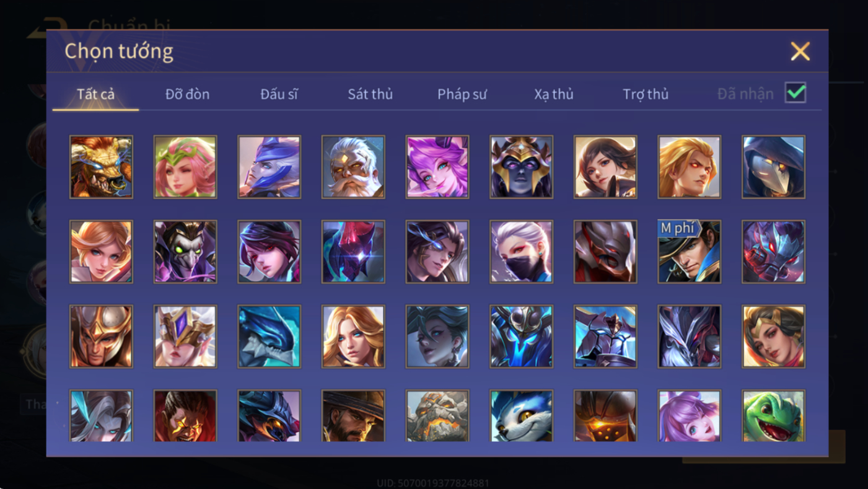This screenshot has height=489, width=868.
Task: Close the 'Chọn tướng' dialog
Action: tap(800, 51)
